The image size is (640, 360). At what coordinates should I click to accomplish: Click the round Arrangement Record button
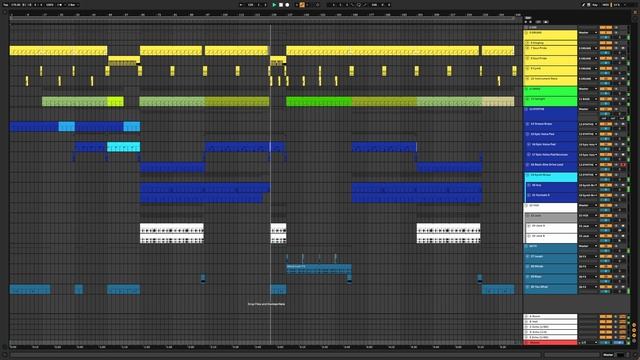point(287,5)
